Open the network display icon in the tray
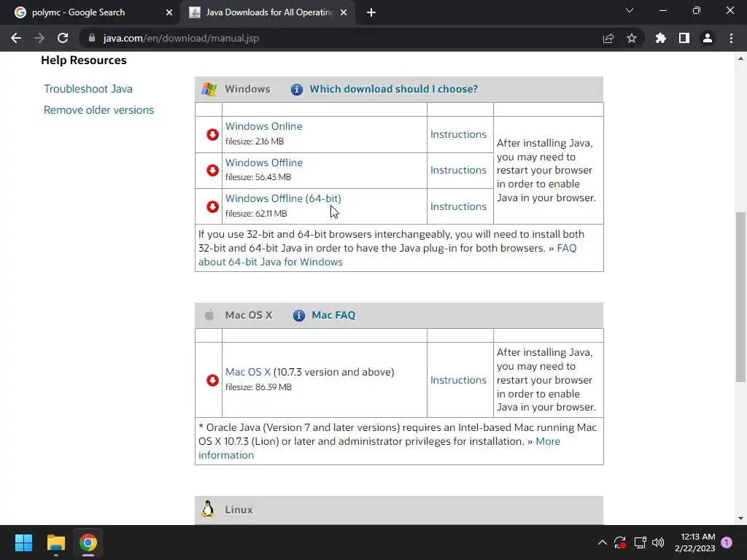This screenshot has height=560, width=747. (640, 542)
